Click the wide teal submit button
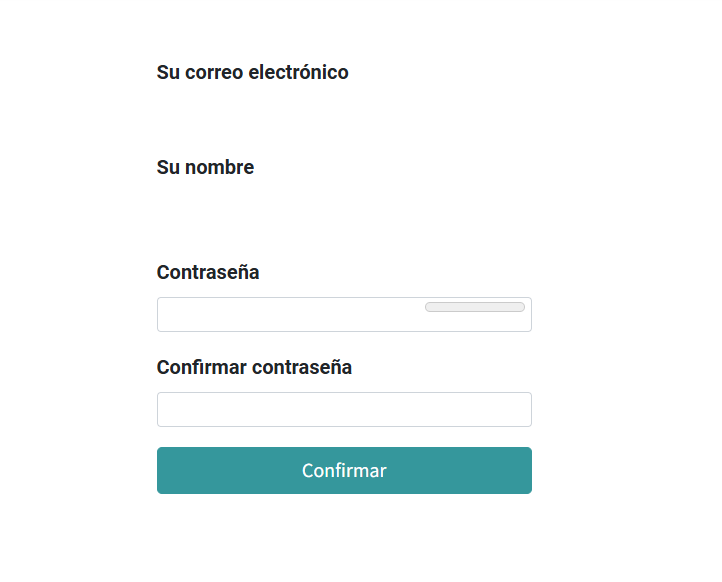Screen dimensions: 722x582 [x=344, y=470]
